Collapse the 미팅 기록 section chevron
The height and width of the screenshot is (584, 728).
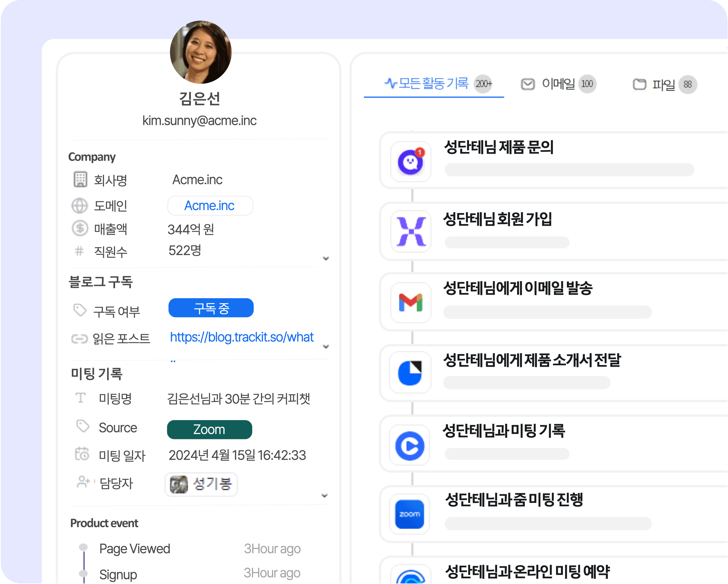(325, 496)
